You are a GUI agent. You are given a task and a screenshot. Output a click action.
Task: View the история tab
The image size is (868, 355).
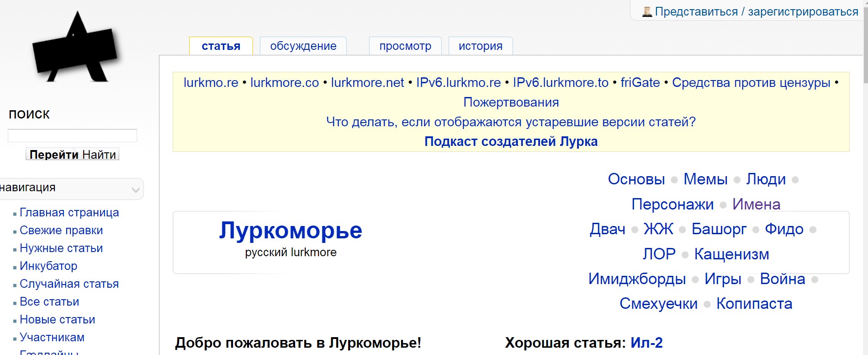[x=481, y=46]
